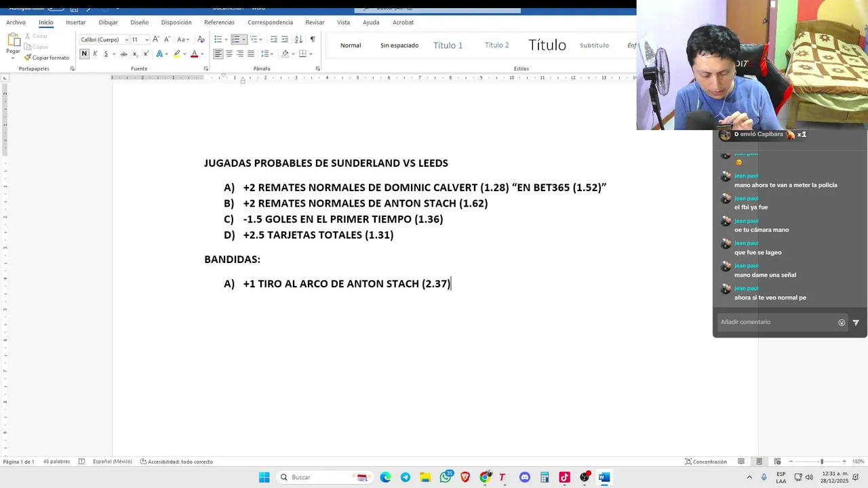
Task: Switch to the Revisar tab
Action: pos(315,22)
